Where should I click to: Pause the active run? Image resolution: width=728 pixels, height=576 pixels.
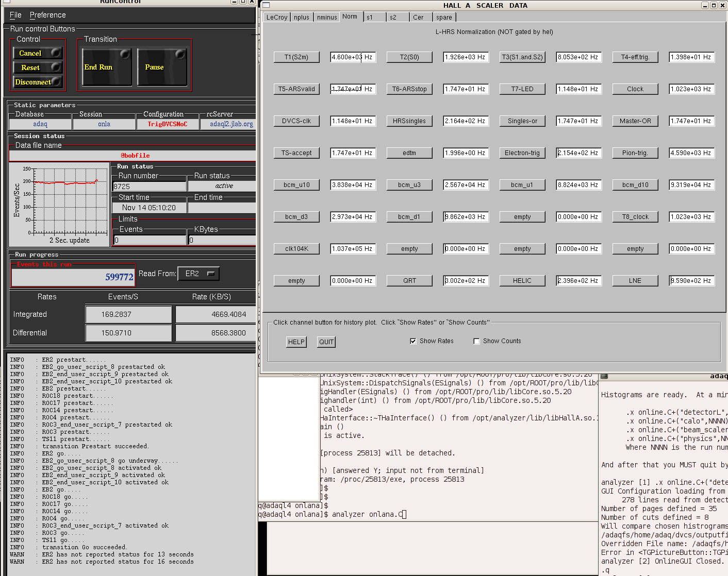(162, 67)
